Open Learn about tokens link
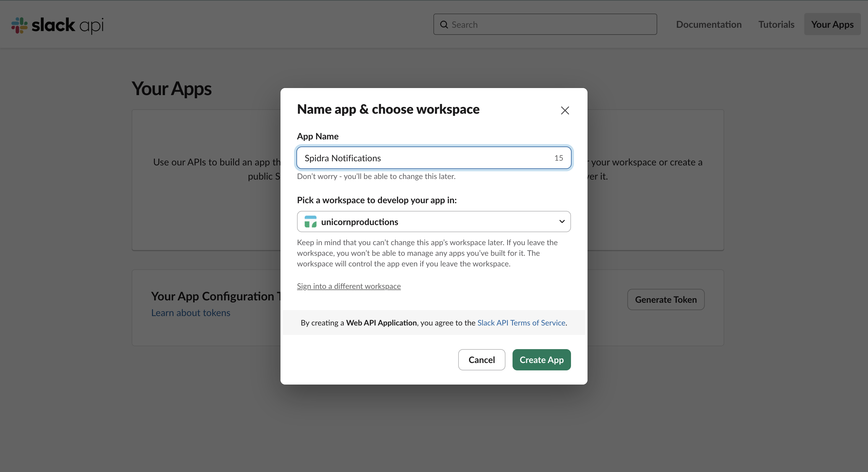The image size is (868, 472). [x=191, y=313]
